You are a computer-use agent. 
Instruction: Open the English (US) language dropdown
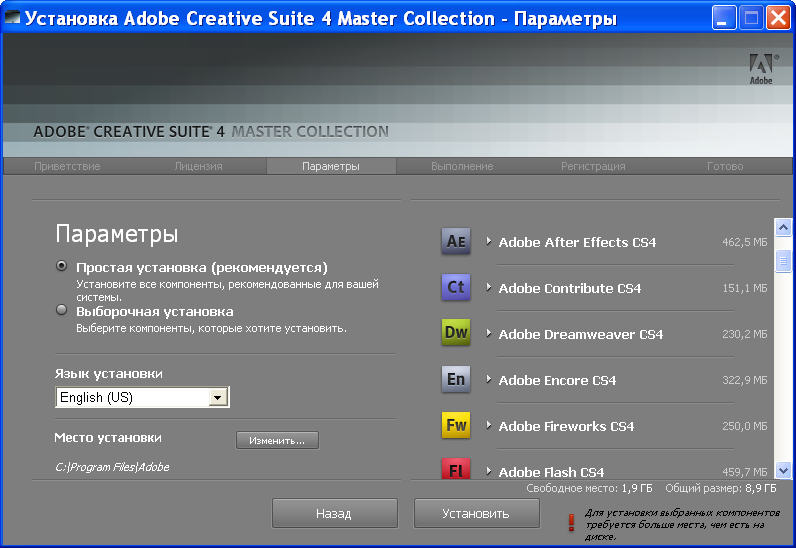coord(218,397)
